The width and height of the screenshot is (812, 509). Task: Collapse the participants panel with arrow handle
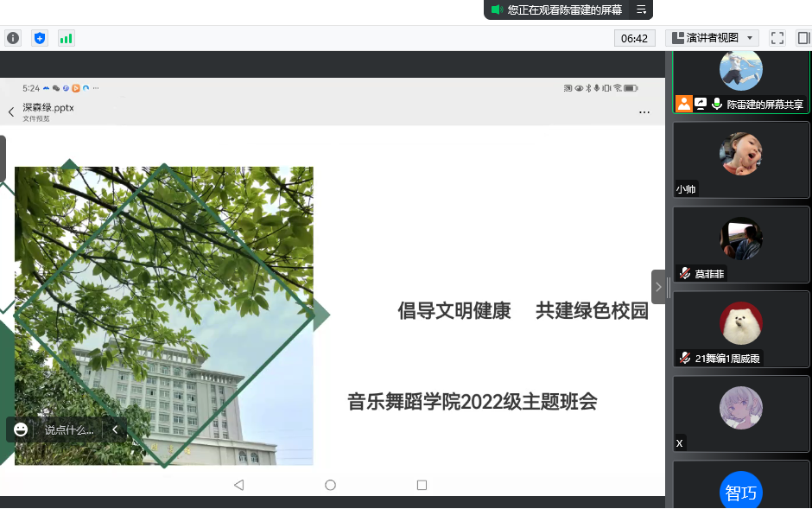tap(659, 287)
